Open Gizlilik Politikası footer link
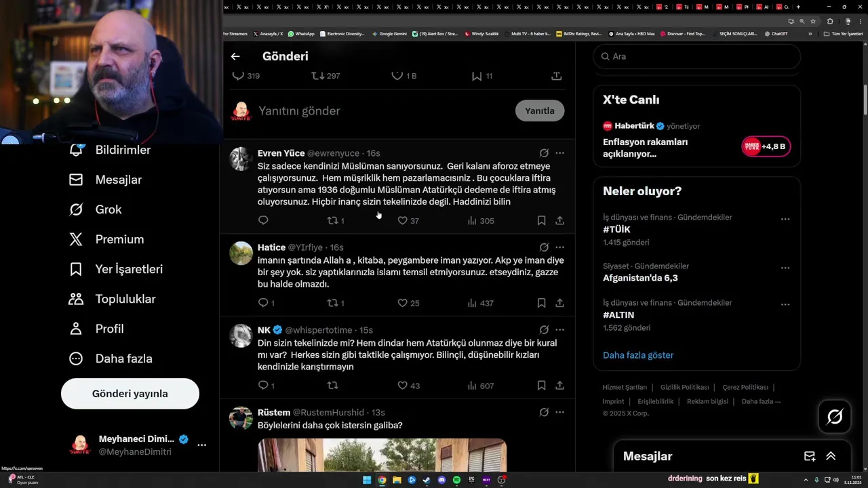The height and width of the screenshot is (488, 868). pos(685,387)
